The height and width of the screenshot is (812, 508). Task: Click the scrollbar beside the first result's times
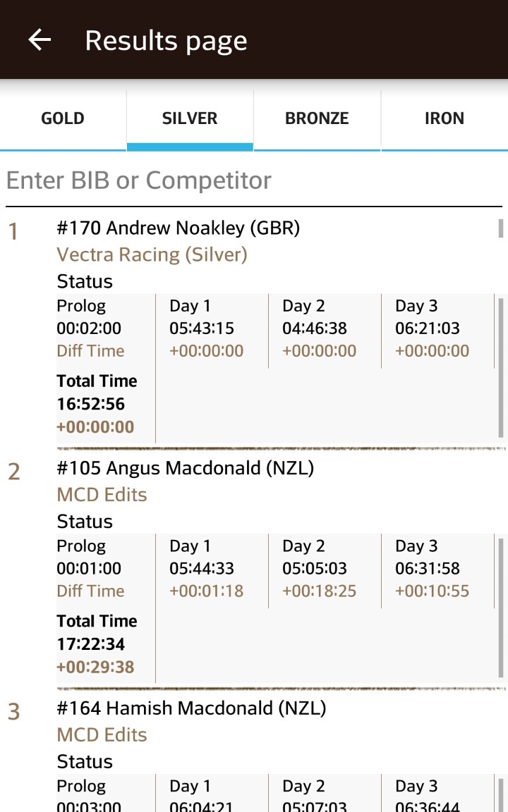(501, 367)
